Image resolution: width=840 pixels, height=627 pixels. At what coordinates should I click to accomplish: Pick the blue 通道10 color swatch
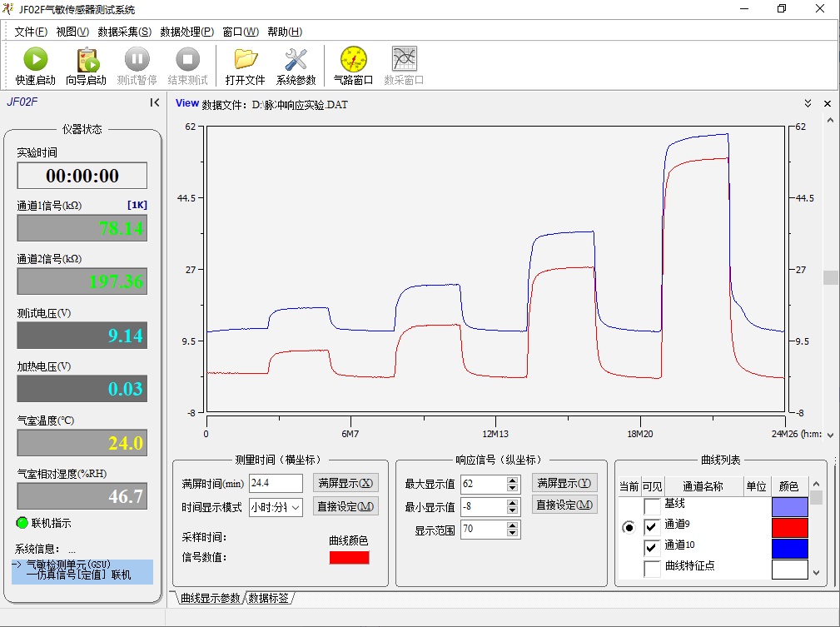pos(790,548)
